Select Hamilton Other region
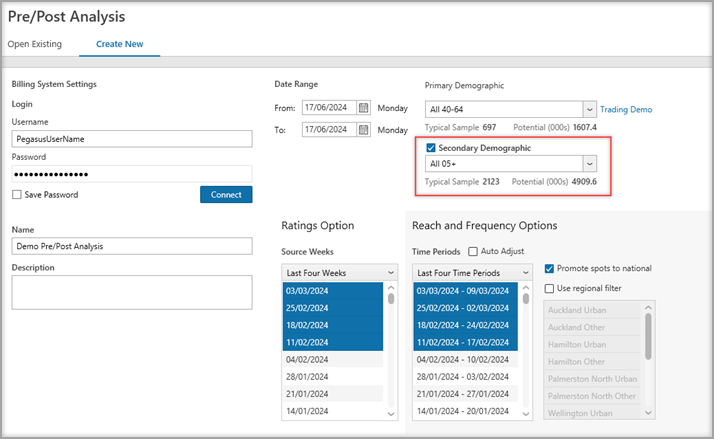The height and width of the screenshot is (439, 714). click(592, 362)
